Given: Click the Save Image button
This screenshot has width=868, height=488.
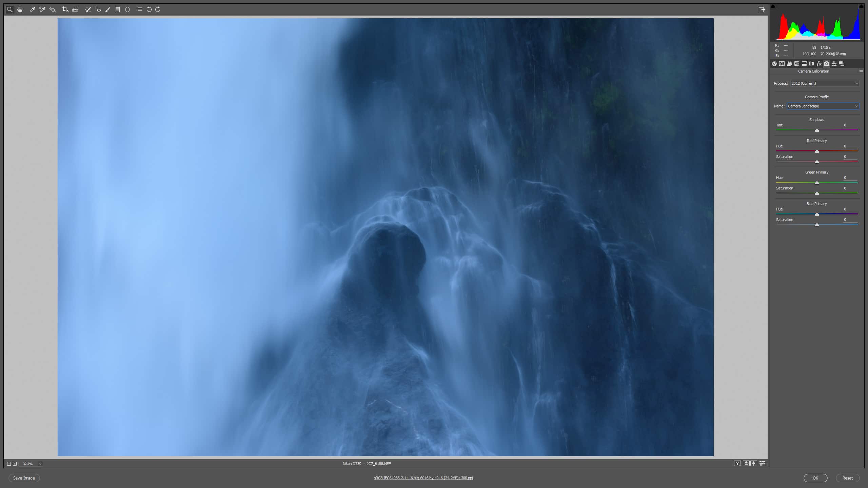Looking at the screenshot, I should click(24, 478).
